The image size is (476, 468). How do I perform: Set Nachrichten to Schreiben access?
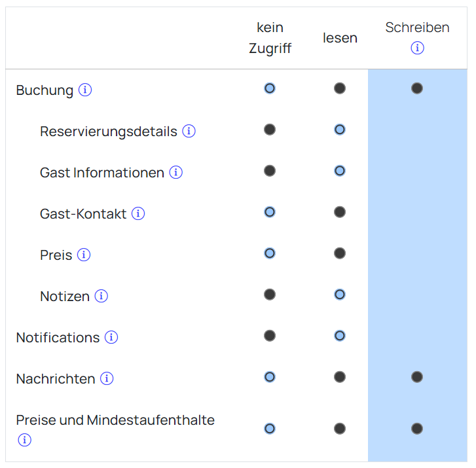coord(417,377)
